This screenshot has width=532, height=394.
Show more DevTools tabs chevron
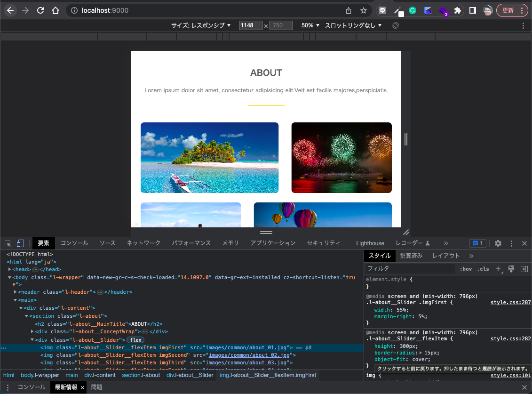(x=446, y=243)
